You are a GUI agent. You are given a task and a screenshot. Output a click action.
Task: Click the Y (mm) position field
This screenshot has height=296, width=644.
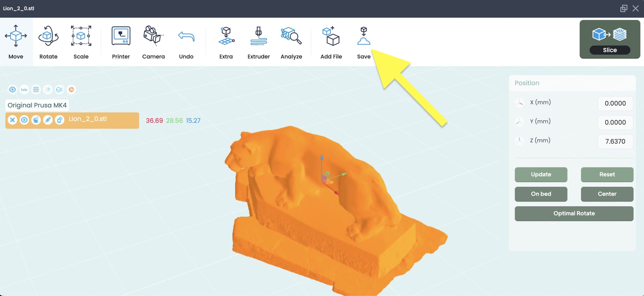[615, 122]
